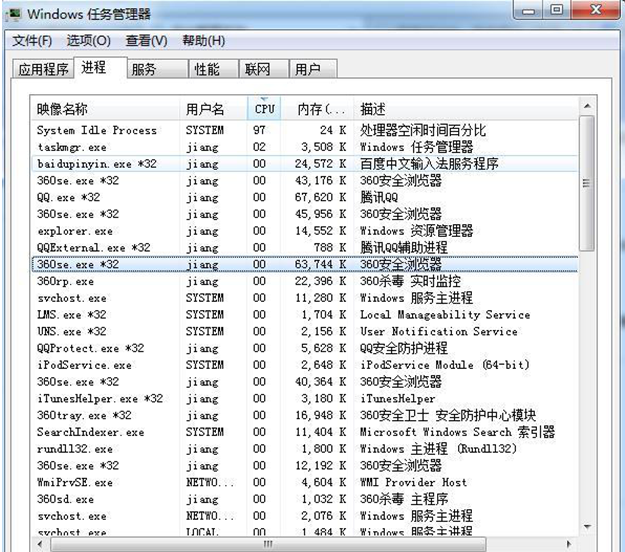
Task: Open the 性能 tab
Action: pyautogui.click(x=214, y=69)
